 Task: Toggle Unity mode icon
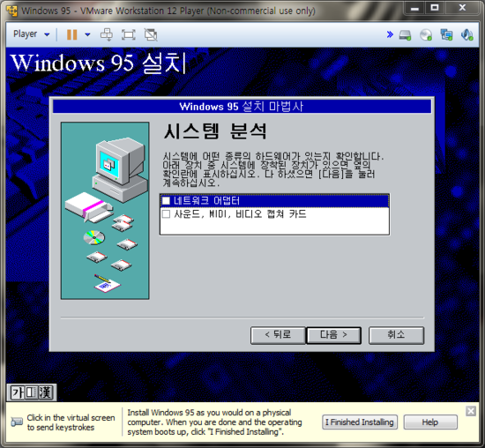click(151, 34)
